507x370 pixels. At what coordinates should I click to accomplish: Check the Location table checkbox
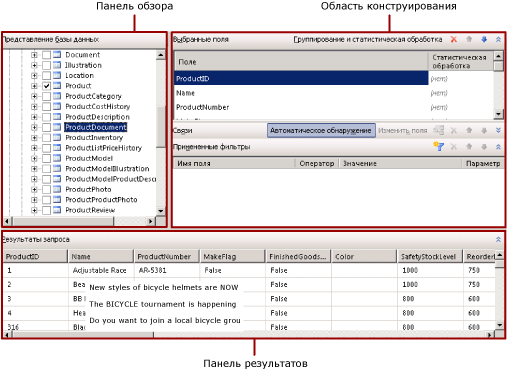coord(46,75)
